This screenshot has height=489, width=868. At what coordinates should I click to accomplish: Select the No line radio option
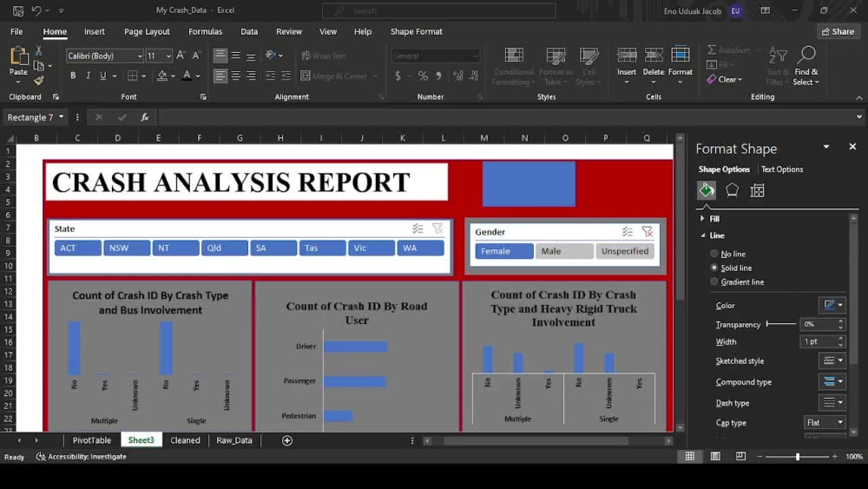[x=714, y=254]
